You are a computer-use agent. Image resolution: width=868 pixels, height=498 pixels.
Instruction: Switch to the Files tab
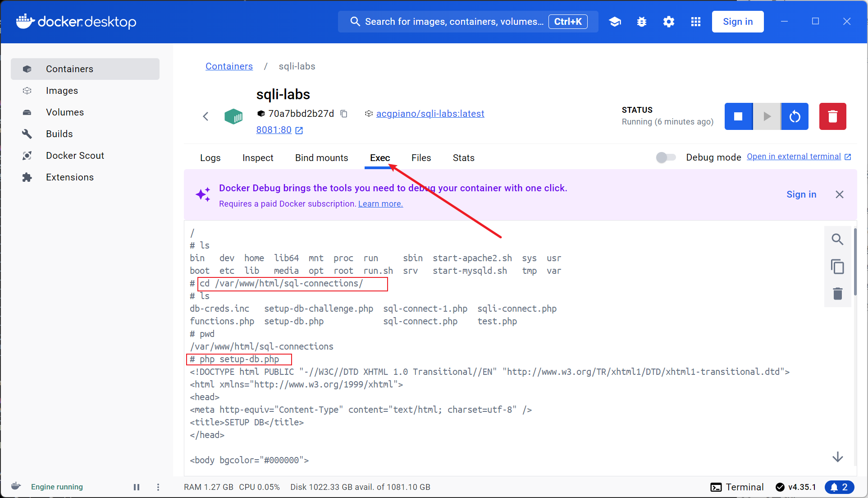point(421,158)
